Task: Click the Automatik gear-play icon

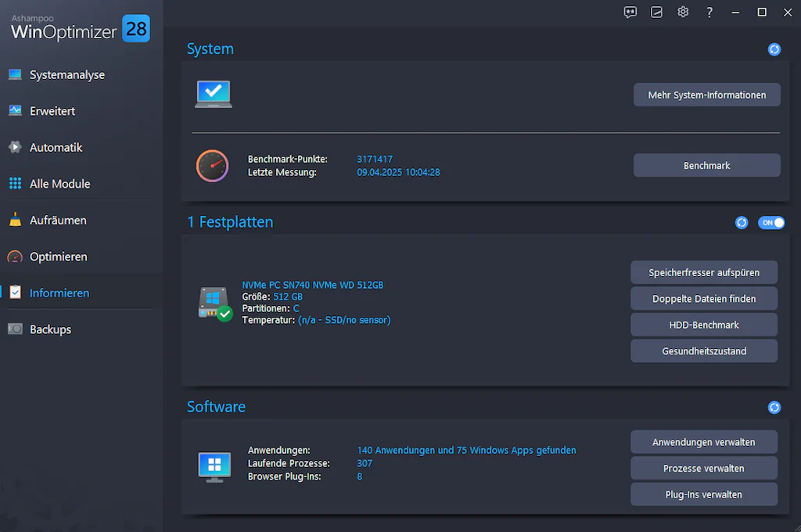Action: point(15,147)
